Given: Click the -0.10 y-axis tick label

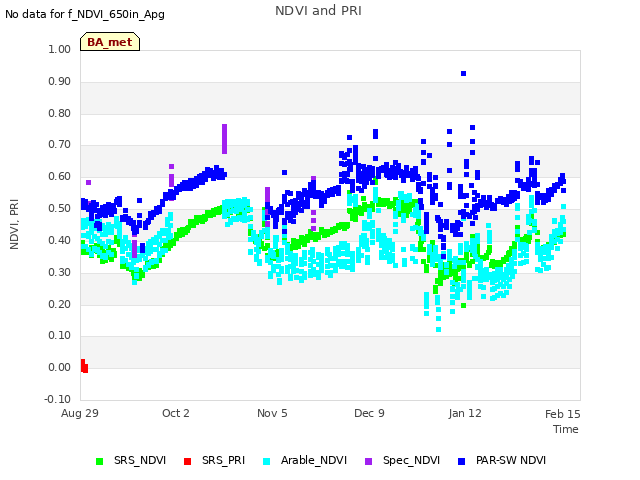Looking at the screenshot, I should click(58, 399).
